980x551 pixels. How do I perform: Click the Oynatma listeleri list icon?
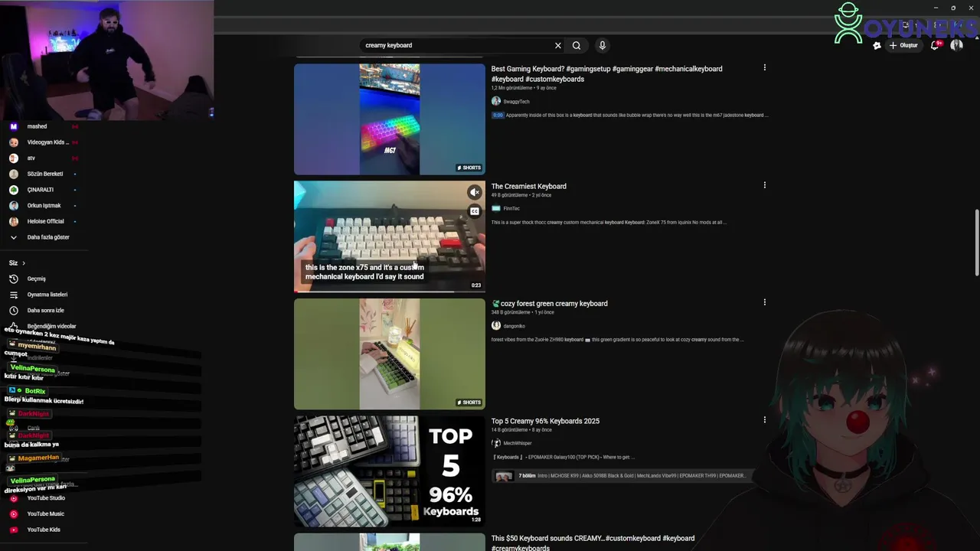[13, 295]
